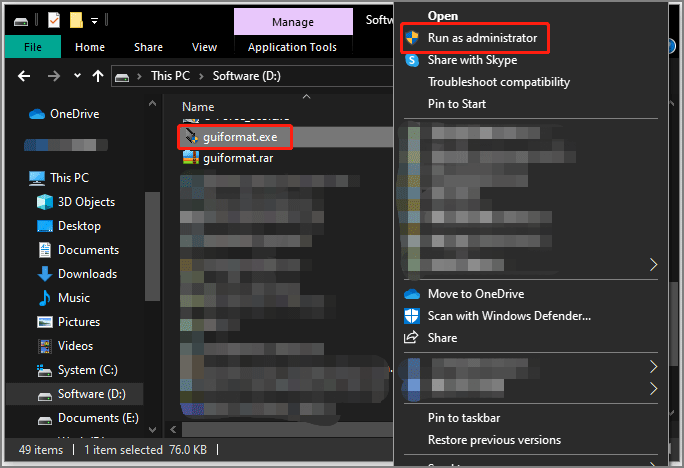Viewport: 684px width, 468px height.
Task: Click the Run as administrator shield icon
Action: pos(412,38)
